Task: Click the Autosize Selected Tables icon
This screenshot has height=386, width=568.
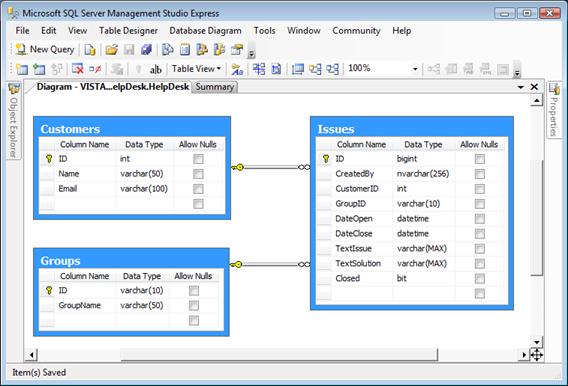Action: [x=298, y=69]
